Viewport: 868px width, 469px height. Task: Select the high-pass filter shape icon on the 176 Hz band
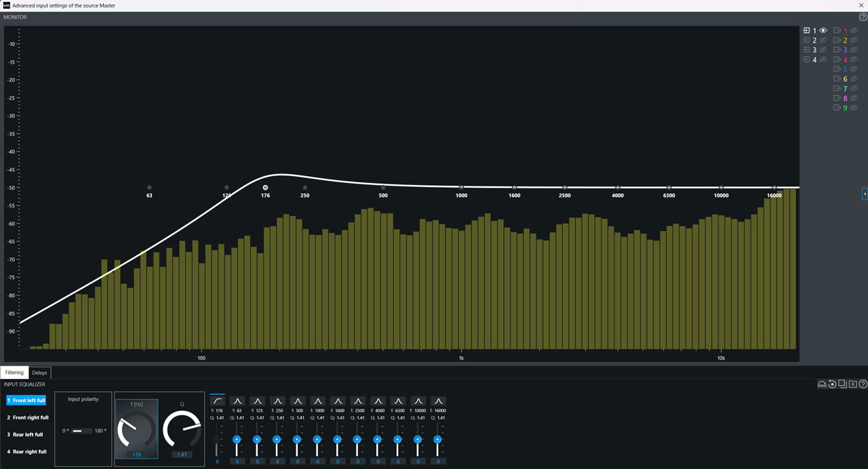(217, 401)
